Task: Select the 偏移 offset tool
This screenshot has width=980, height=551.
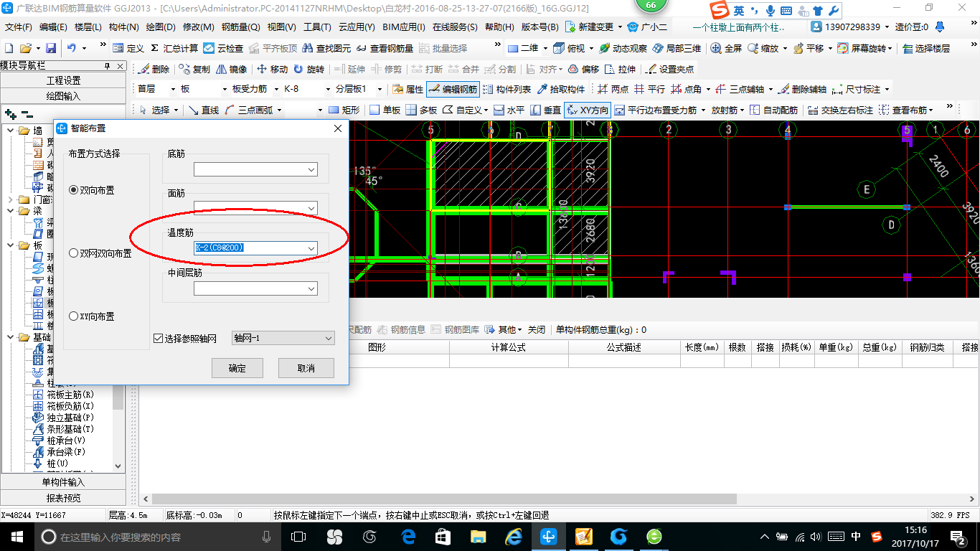Action: [x=583, y=69]
